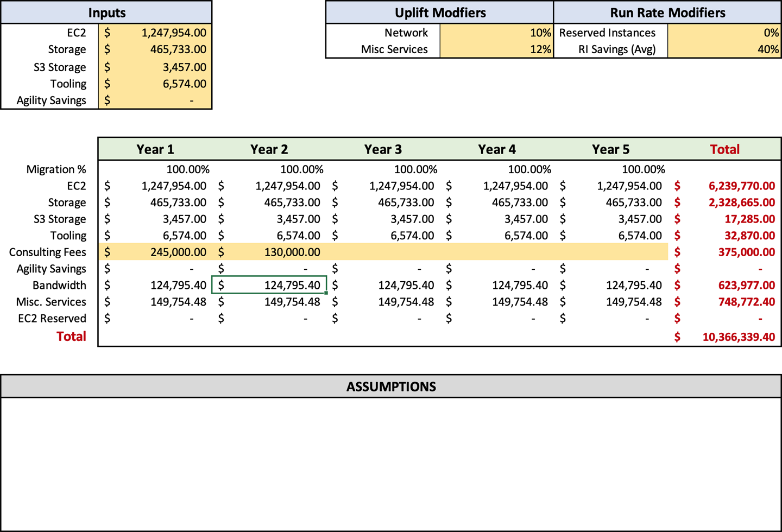Select the ASSUMPTIONS header bar
Image resolution: width=782 pixels, height=532 pixels.
click(x=391, y=387)
